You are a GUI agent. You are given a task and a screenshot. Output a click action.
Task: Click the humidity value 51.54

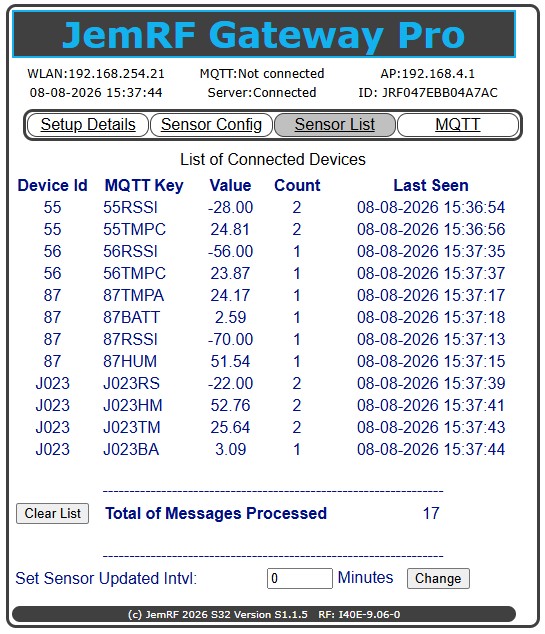230,361
